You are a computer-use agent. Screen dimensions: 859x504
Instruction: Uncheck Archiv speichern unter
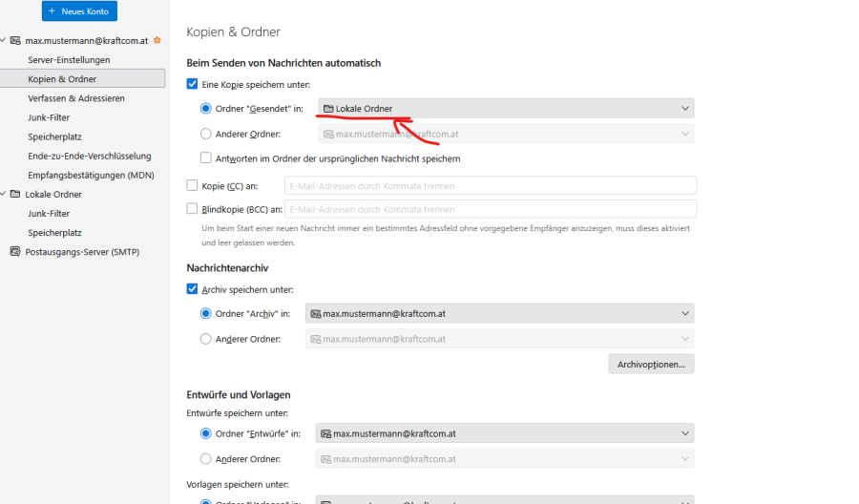[193, 289]
